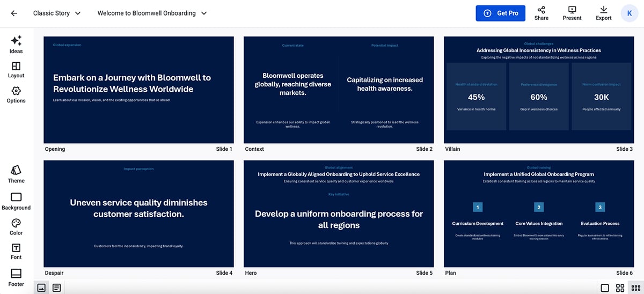Expand the Classic Story dropdown

(57, 13)
